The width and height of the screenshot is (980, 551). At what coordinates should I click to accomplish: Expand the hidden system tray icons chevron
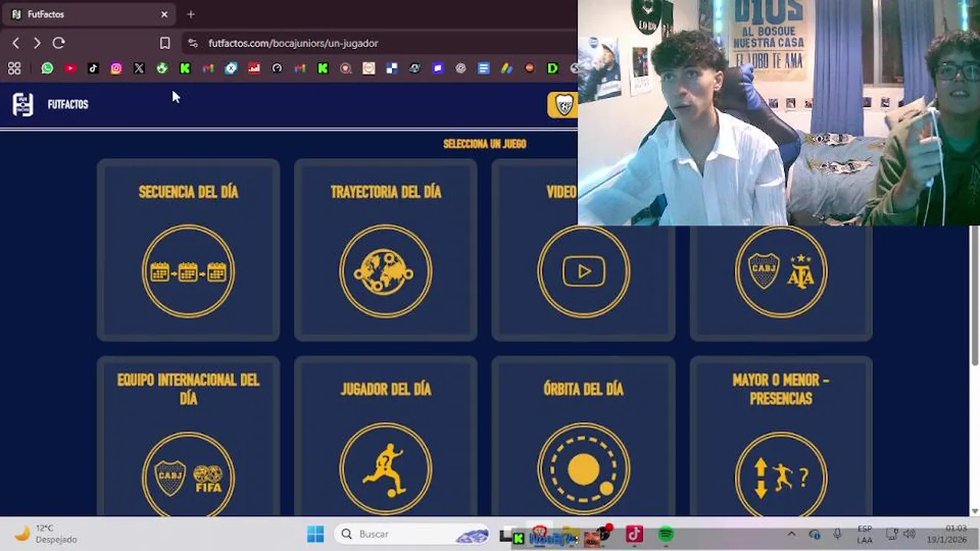[792, 534]
